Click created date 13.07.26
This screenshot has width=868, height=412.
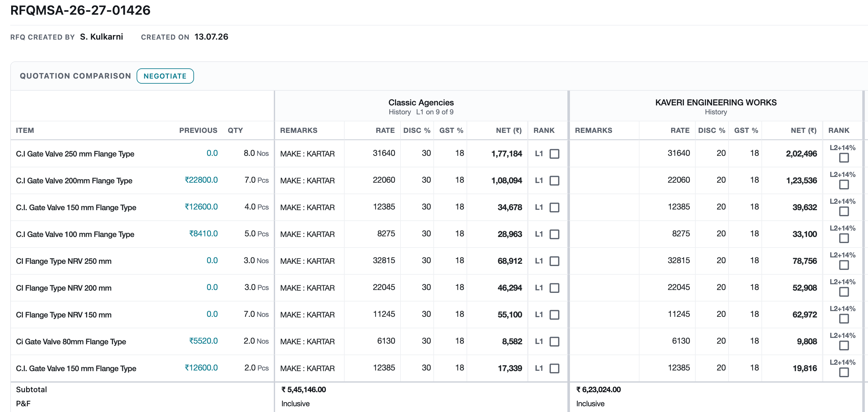point(211,37)
